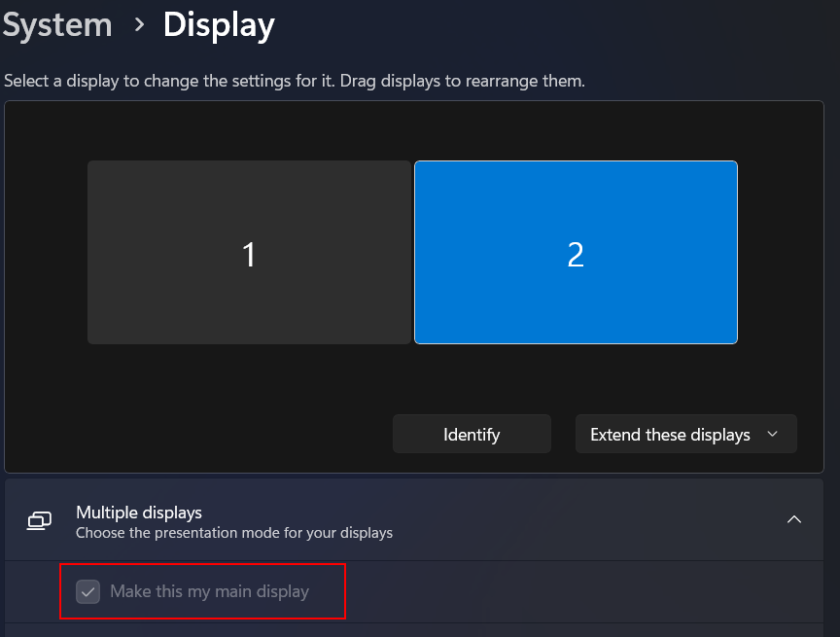Go back to System via breadcrumb
This screenshot has height=637, width=840.
57,24
